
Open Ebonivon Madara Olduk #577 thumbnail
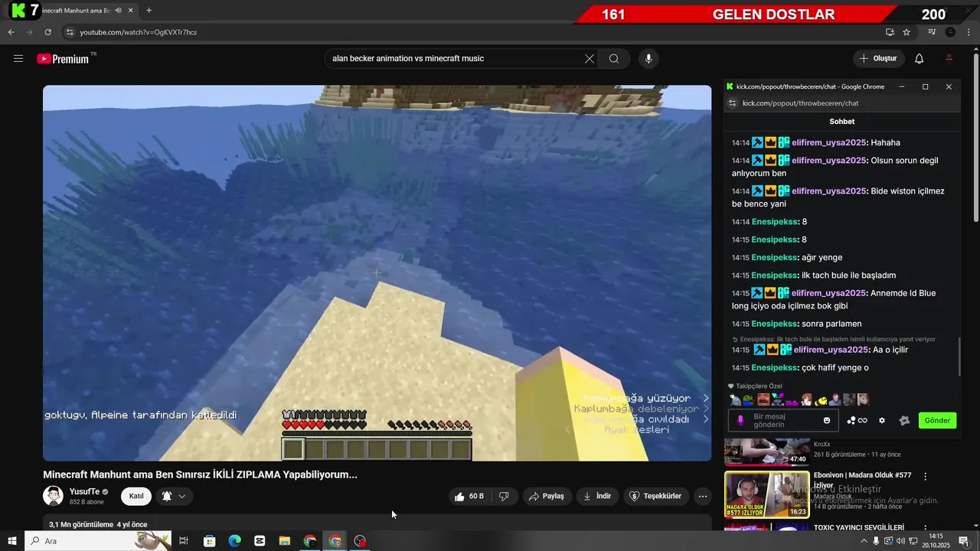(767, 495)
